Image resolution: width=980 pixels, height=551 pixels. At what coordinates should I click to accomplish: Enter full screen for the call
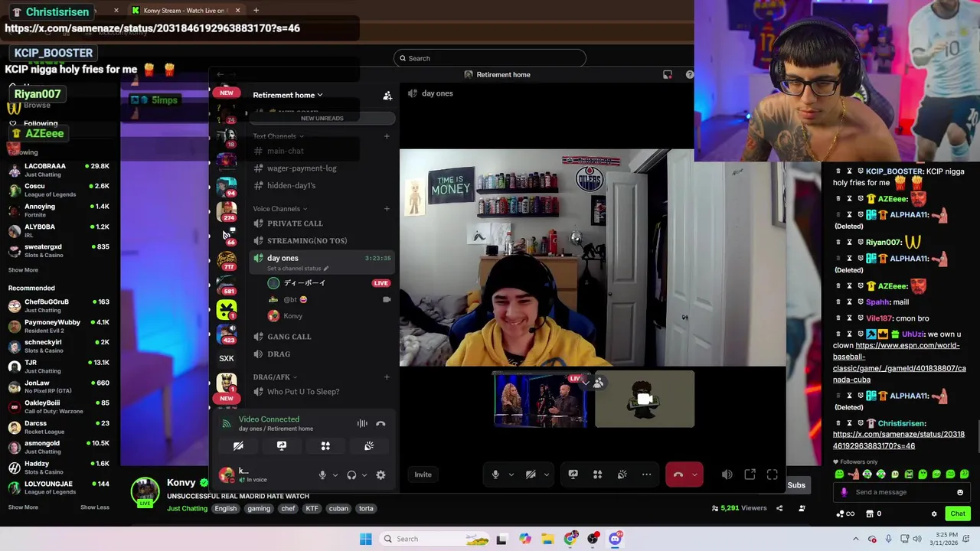tap(772, 474)
